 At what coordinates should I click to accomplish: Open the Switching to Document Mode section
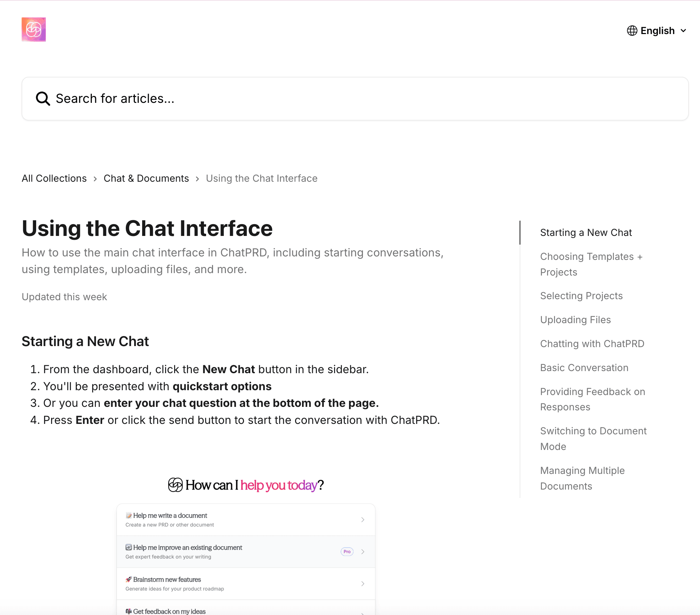593,438
